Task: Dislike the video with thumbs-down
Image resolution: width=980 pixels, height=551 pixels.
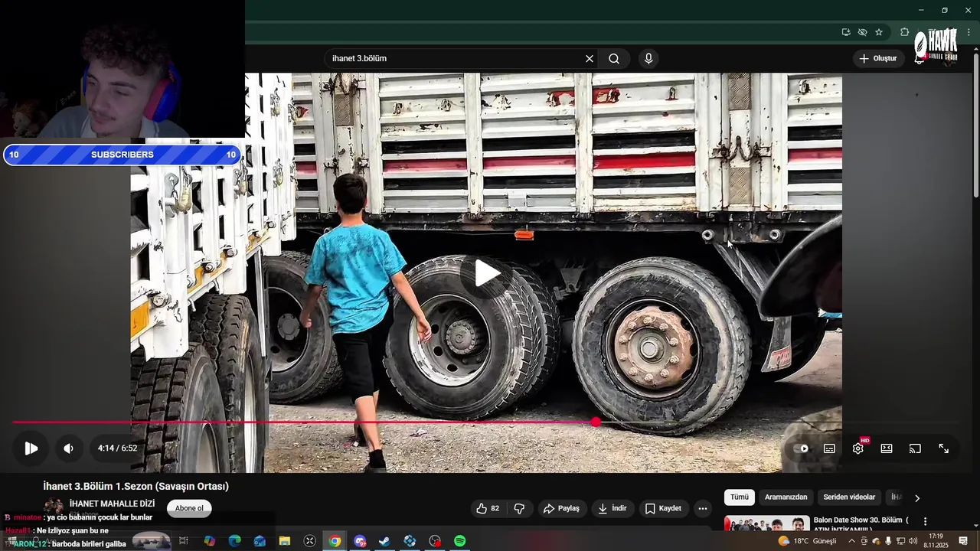Action: coord(519,508)
